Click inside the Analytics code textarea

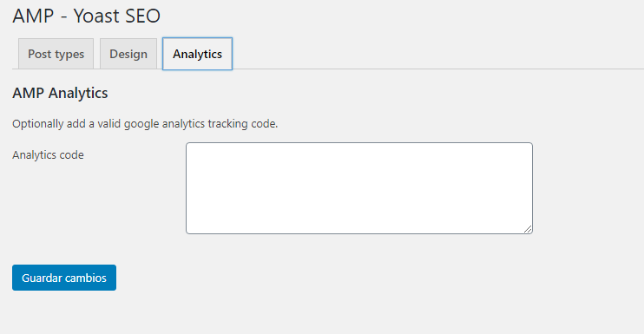(359, 188)
